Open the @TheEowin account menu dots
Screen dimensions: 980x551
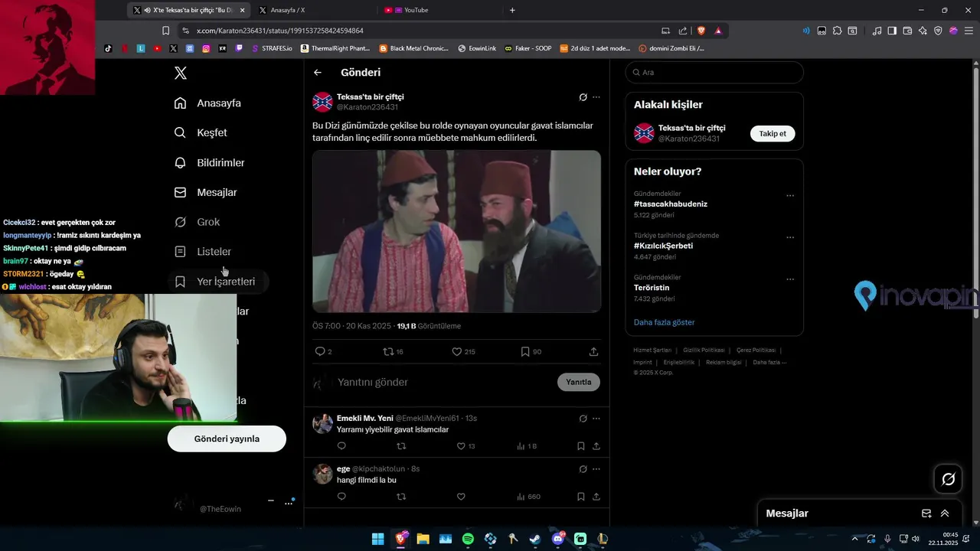click(289, 503)
